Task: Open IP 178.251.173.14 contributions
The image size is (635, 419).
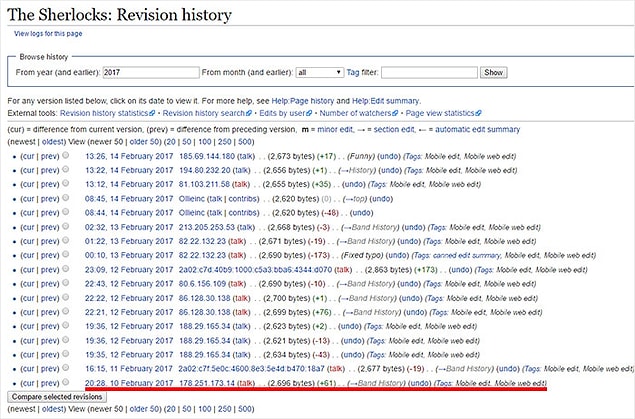Action: [x=207, y=383]
